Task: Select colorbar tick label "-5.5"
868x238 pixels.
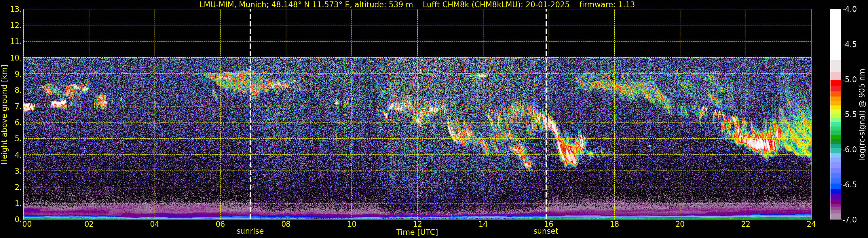Action: 849,115
